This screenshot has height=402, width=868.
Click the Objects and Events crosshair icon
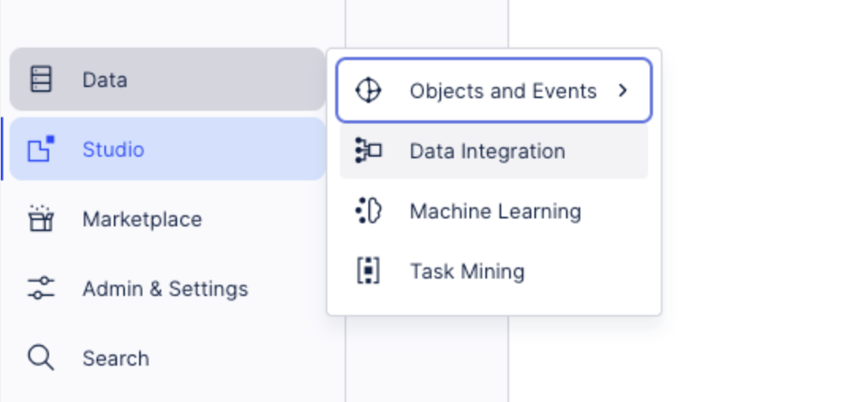pyautogui.click(x=368, y=91)
